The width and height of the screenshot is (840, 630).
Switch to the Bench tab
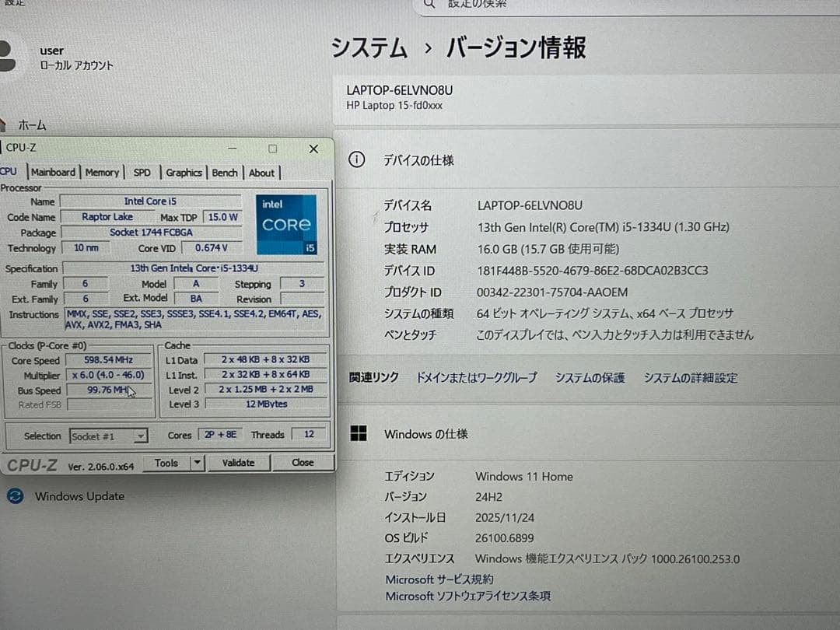(225, 173)
